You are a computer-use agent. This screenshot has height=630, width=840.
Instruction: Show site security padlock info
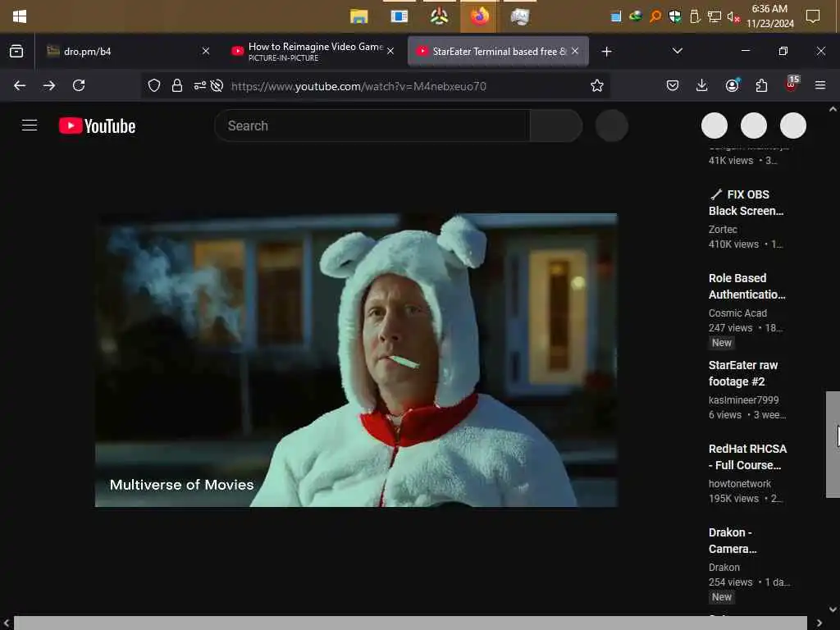tap(177, 85)
